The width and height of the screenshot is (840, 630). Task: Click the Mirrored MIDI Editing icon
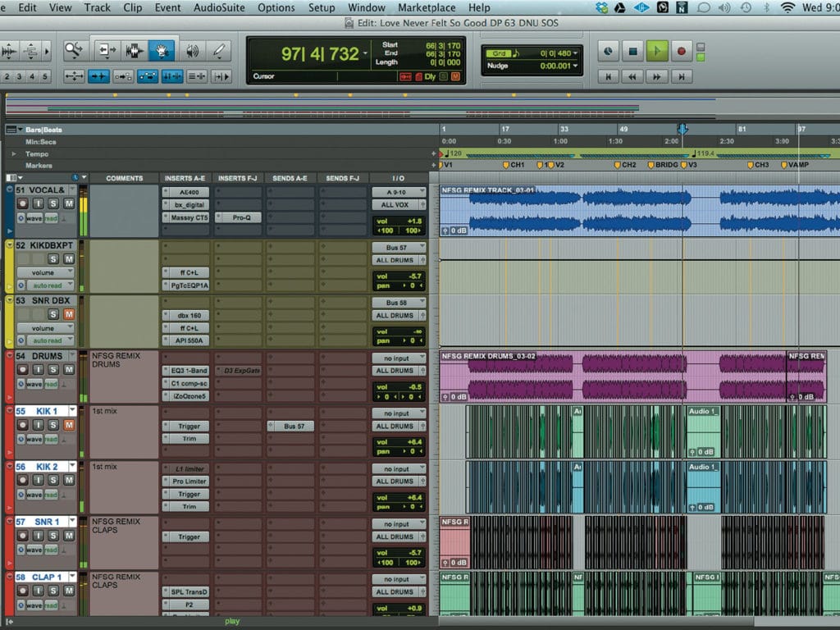tap(123, 76)
